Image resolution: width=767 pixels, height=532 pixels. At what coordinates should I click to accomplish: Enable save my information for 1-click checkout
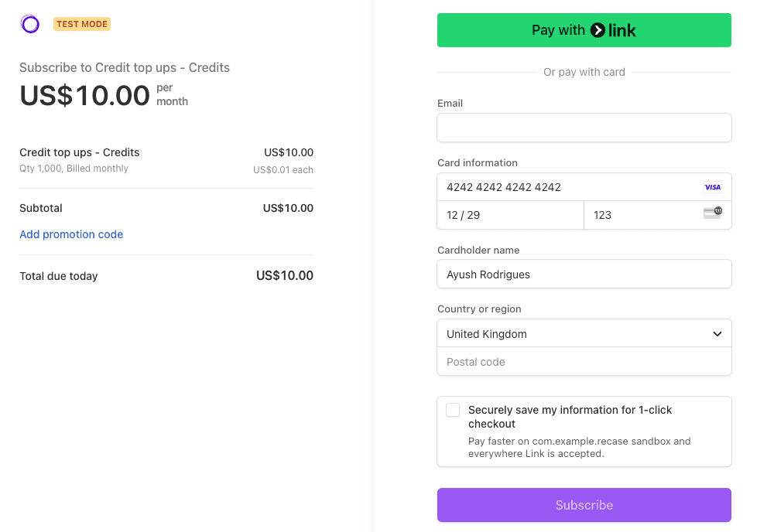point(453,410)
